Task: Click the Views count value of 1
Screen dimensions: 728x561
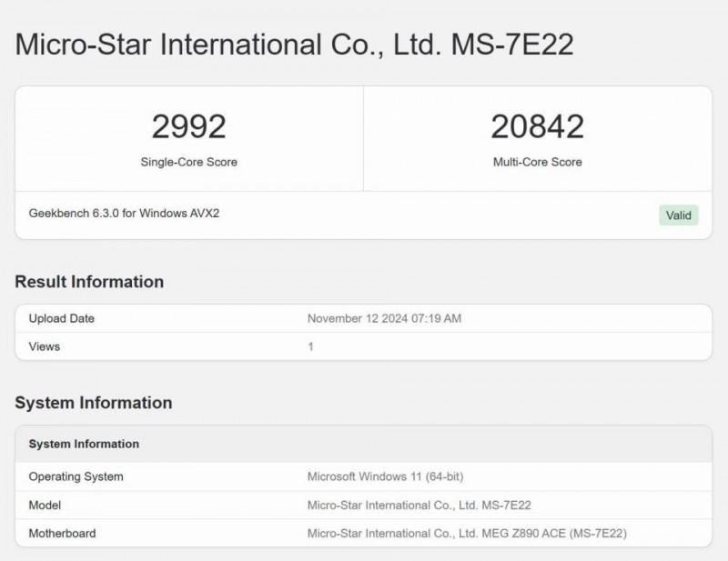Action: [311, 346]
